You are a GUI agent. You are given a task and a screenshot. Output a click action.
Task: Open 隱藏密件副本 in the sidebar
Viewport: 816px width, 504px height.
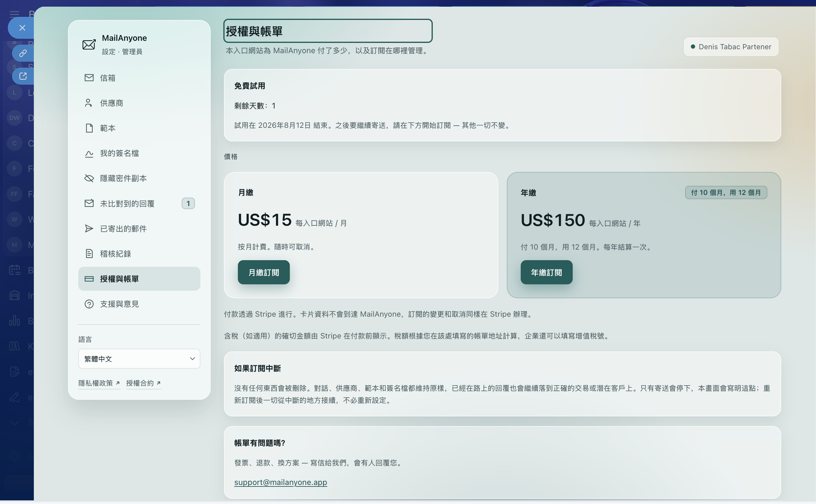(x=139, y=178)
